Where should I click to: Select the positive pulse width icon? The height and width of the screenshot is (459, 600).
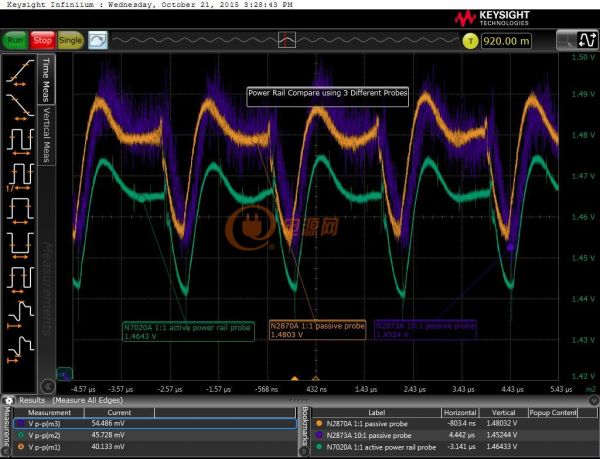[20, 211]
